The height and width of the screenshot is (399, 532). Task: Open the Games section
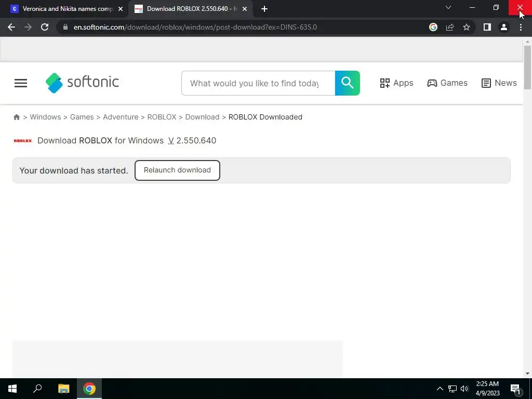pyautogui.click(x=447, y=83)
